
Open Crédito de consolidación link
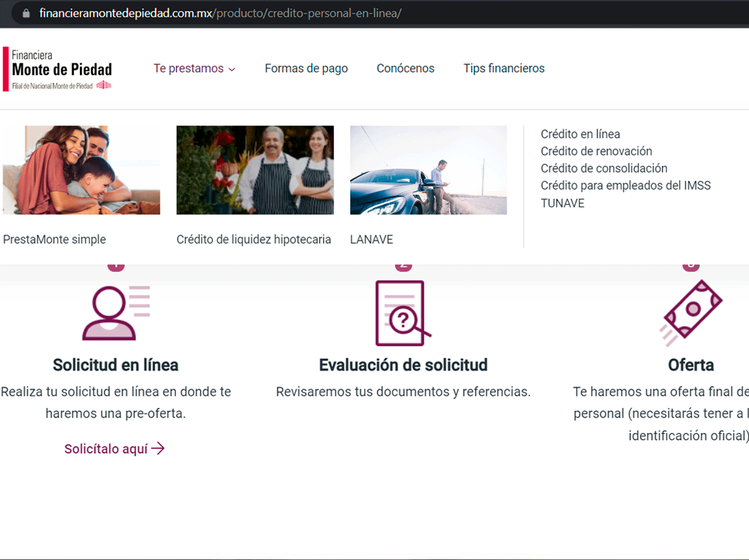pyautogui.click(x=604, y=169)
